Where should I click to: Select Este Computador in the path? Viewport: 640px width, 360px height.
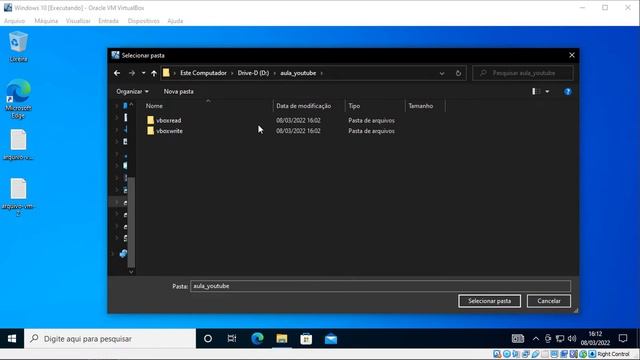[x=203, y=73]
